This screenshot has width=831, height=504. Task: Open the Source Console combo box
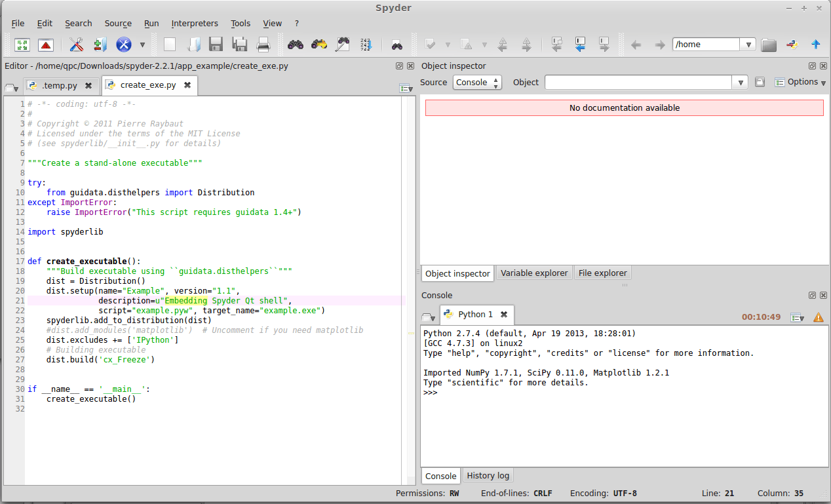[x=477, y=83]
